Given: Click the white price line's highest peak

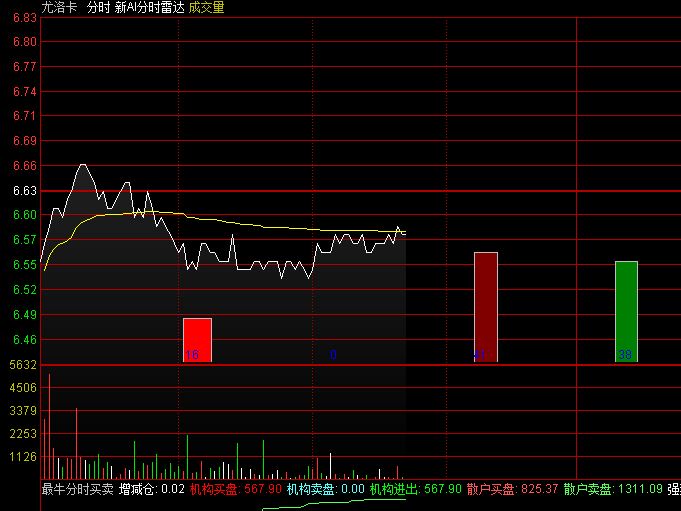Looking at the screenshot, I should pyautogui.click(x=83, y=165).
